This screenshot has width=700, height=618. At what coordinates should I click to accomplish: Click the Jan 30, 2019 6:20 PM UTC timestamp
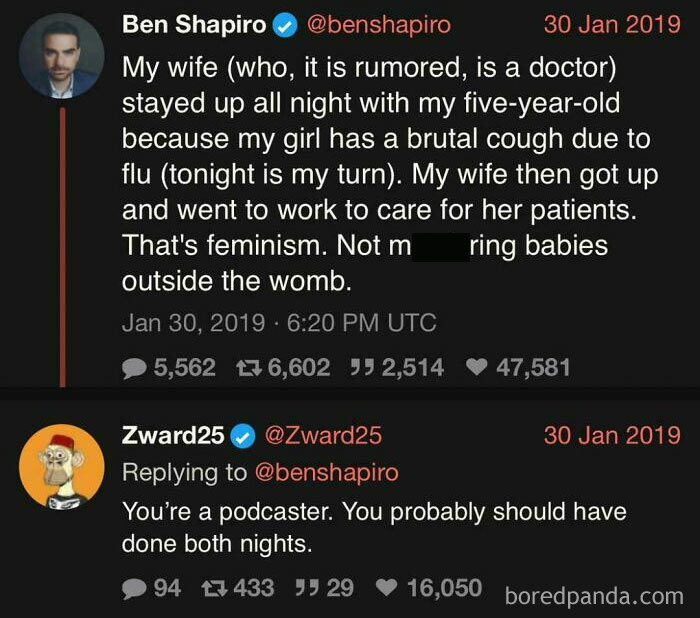(279, 323)
